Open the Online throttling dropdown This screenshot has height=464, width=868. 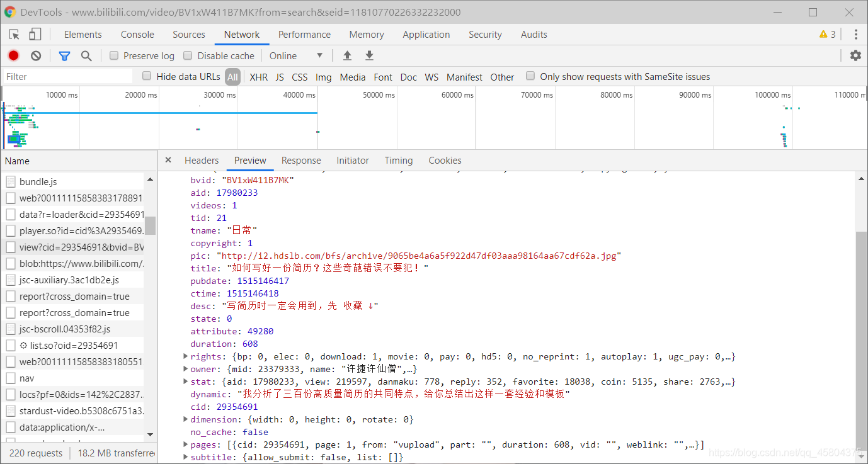[x=296, y=55]
